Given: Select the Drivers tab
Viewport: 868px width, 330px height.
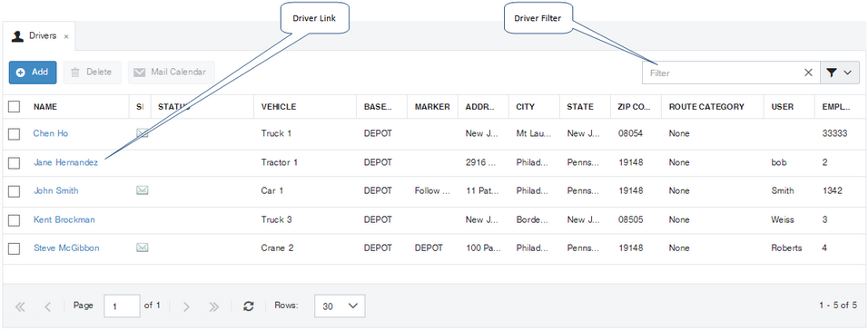Looking at the screenshot, I should (x=39, y=36).
